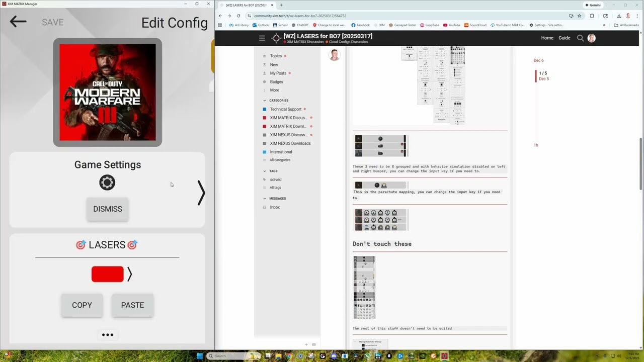
Task: Dismiss the Game Settings card
Action: (107, 209)
